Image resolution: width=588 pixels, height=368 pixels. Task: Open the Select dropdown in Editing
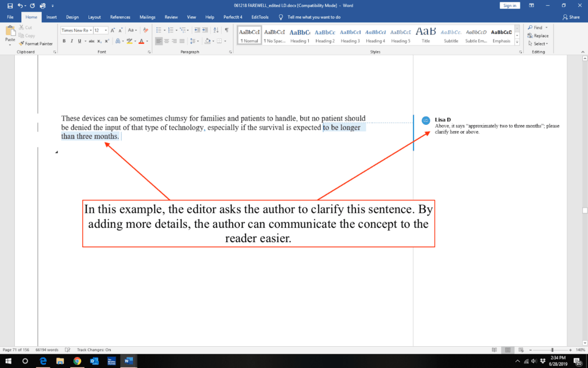click(x=537, y=44)
